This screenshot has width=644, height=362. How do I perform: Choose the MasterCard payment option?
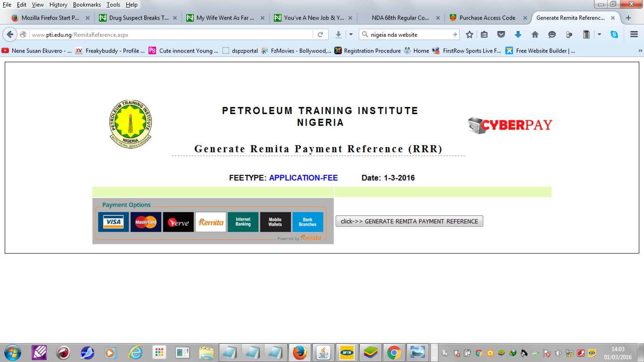pos(146,222)
